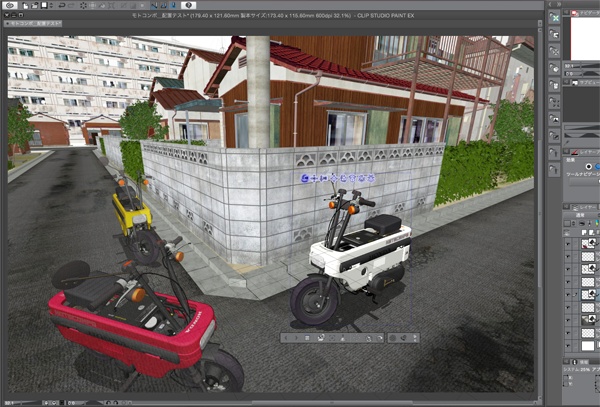Select the round effect radio icon in Layer Property
Screen dimensions: 600x407
(x=589, y=166)
